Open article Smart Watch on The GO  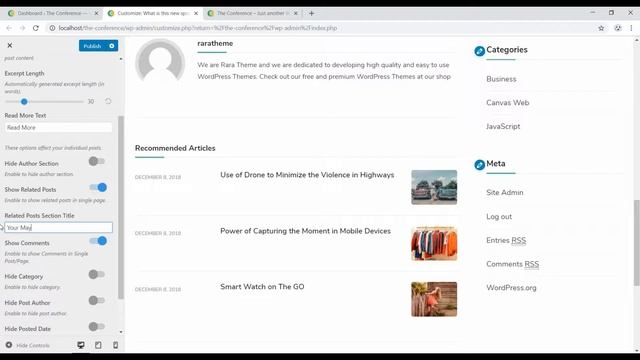coord(262,287)
